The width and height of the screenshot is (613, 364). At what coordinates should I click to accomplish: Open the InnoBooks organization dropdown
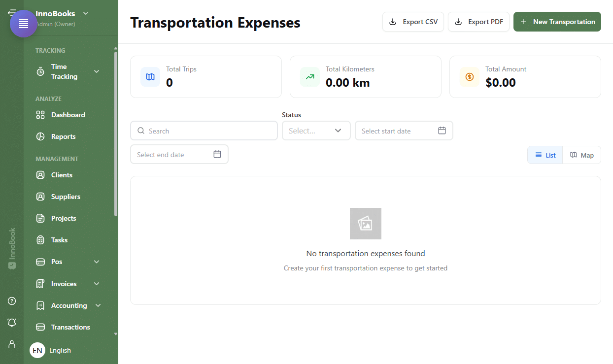coord(62,13)
